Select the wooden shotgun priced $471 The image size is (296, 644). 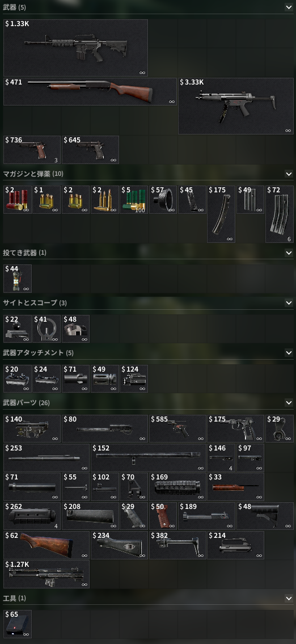[90, 91]
